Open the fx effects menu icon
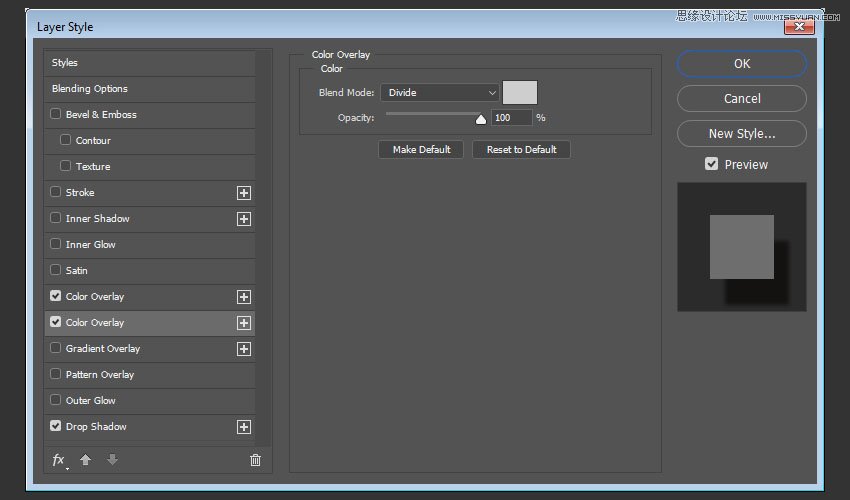 coord(59,460)
